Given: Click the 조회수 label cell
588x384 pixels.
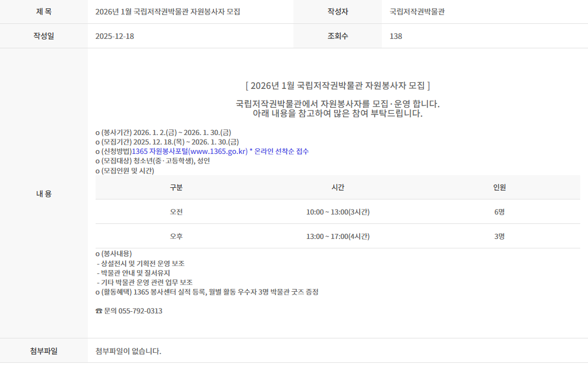Looking at the screenshot, I should pos(337,35).
